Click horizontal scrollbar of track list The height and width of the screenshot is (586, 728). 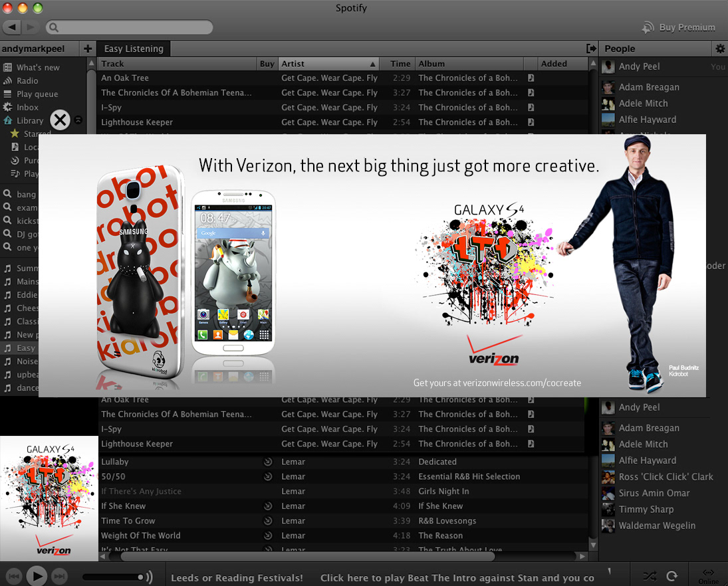pyautogui.click(x=307, y=556)
